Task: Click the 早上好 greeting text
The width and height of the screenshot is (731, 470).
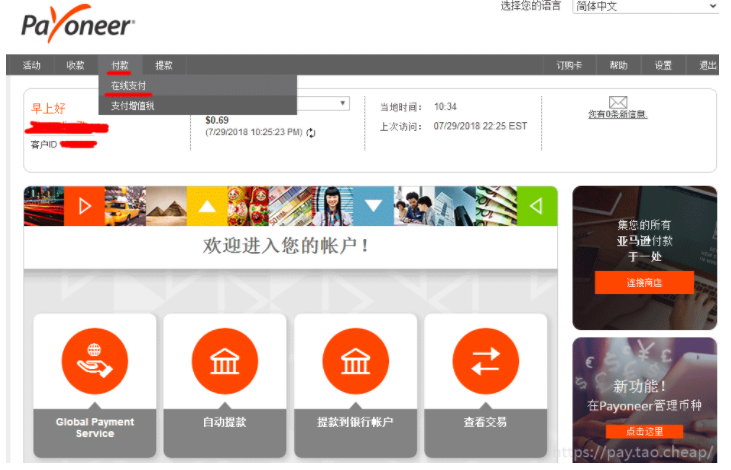Action: point(48,109)
